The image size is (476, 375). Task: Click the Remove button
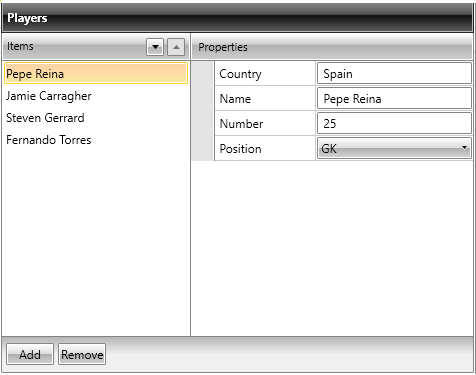coord(82,354)
